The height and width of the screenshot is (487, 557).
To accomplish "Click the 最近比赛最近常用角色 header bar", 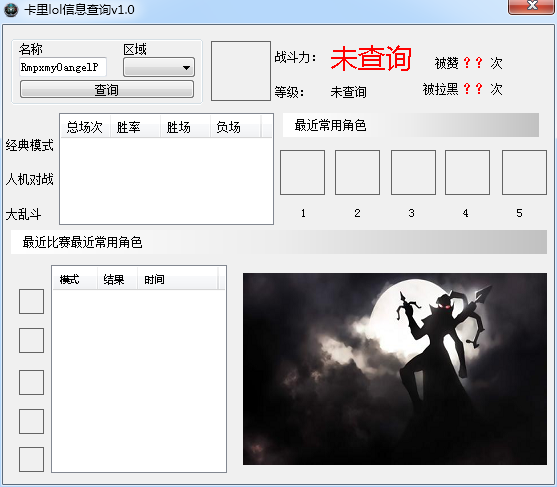I will tap(279, 242).
